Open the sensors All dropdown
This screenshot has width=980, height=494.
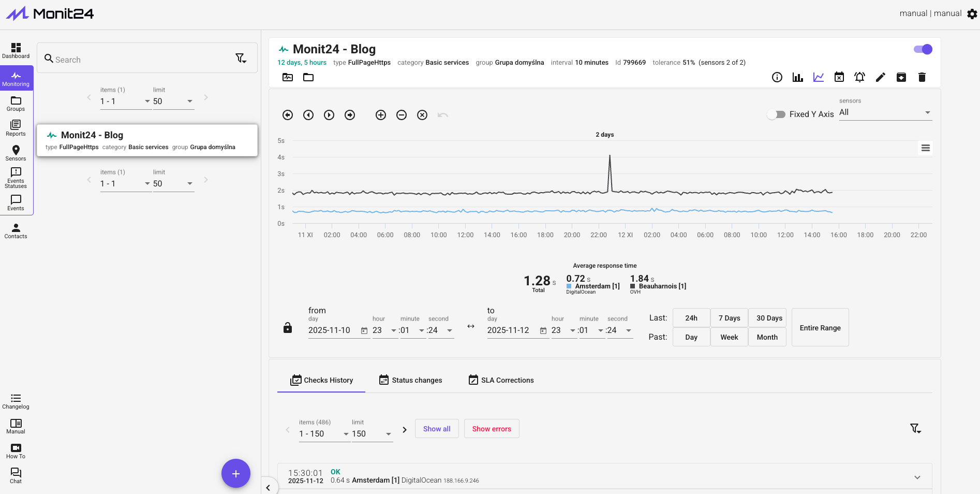point(885,112)
